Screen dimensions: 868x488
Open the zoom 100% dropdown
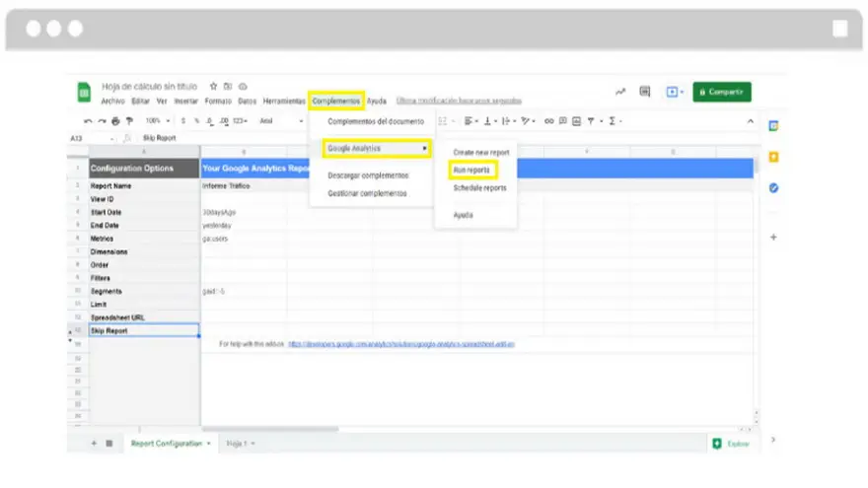coord(158,120)
